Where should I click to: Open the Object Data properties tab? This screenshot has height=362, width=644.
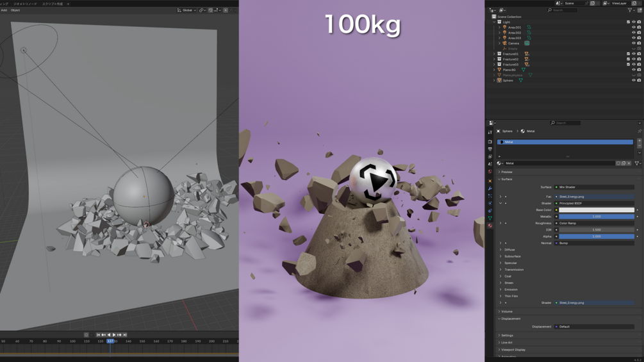[x=490, y=218]
